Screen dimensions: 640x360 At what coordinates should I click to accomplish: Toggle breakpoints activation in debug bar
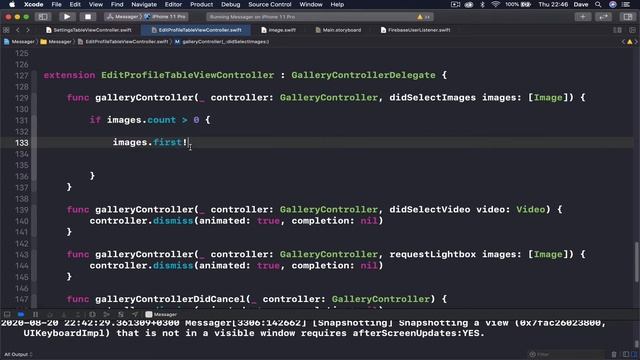pyautogui.click(x=21, y=314)
